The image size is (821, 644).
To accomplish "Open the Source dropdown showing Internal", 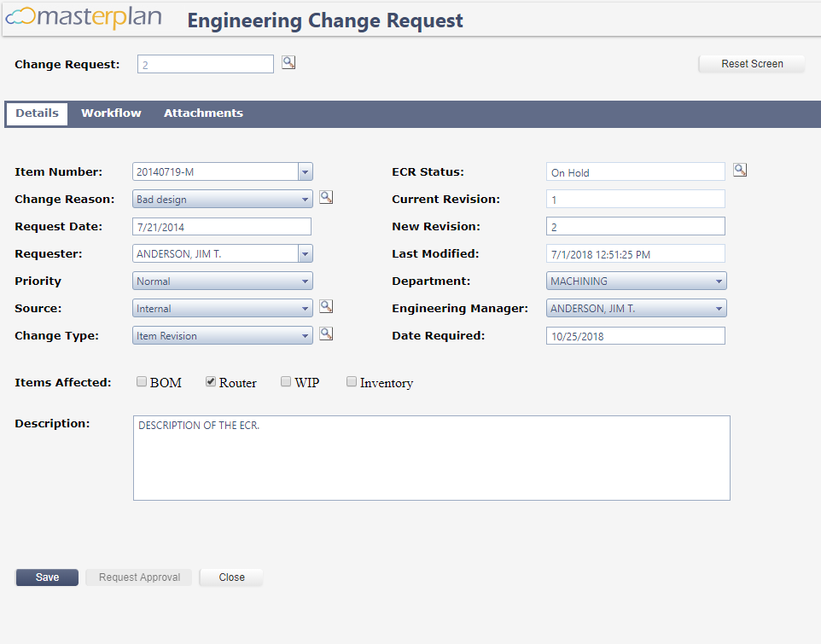I will click(x=223, y=308).
